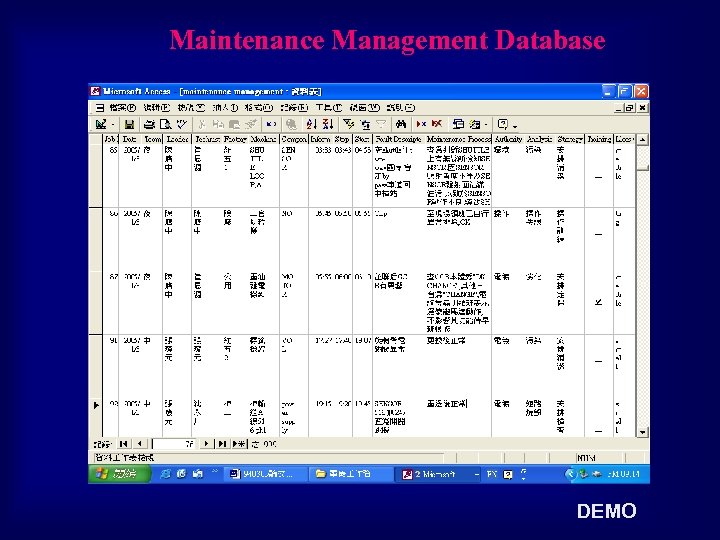Sort records ascending with A-Z icon
This screenshot has width=720, height=540.
tap(312, 124)
